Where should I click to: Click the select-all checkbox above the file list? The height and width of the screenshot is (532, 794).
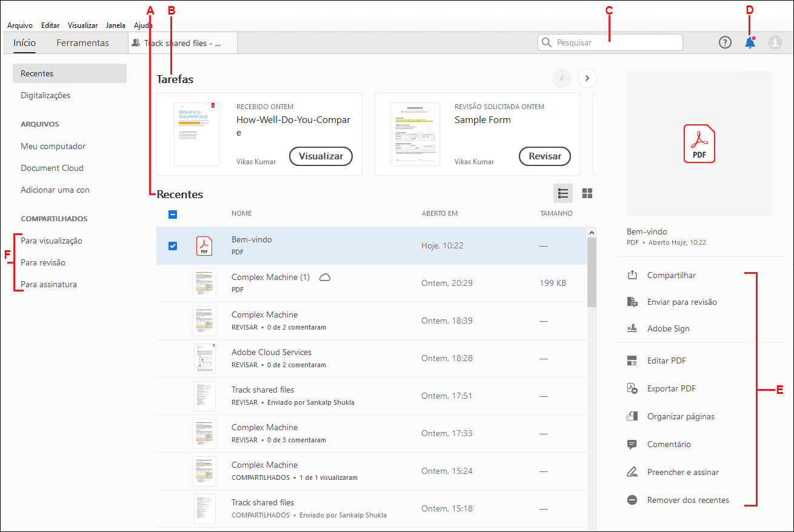[173, 214]
